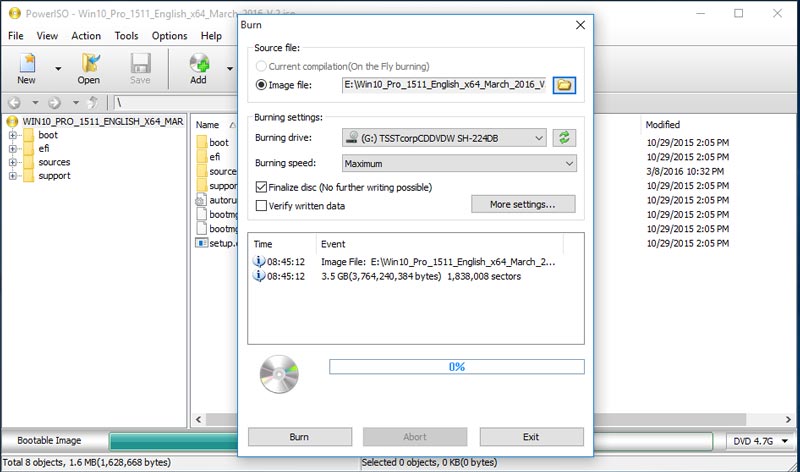Select WIN10_PRO_1511 root tree item
This screenshot has width=800, height=472.
103,121
